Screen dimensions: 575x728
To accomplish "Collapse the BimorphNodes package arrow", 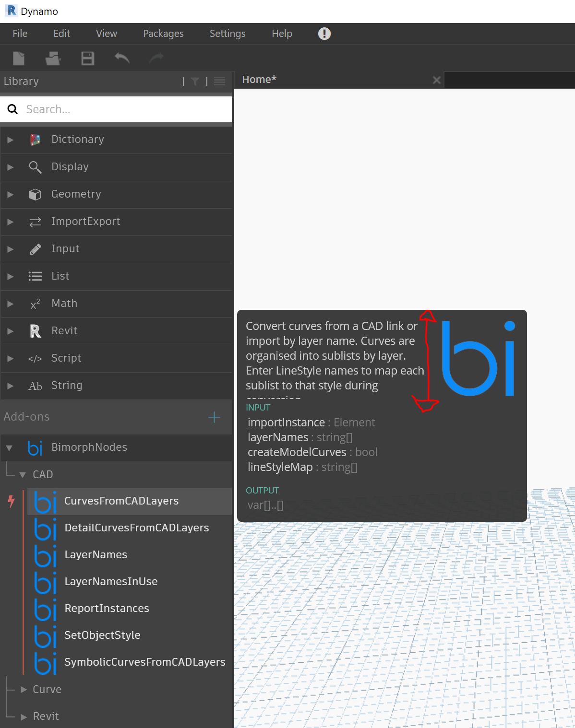I will point(9,448).
